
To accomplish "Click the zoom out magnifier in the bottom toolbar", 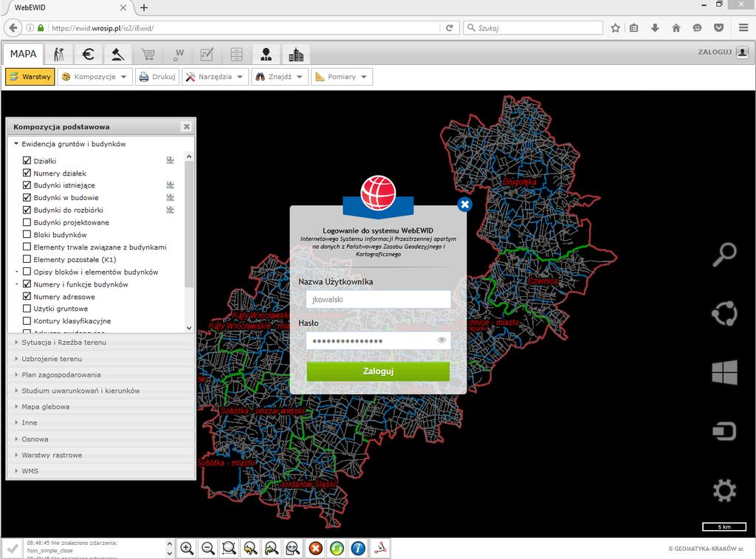I will pyautogui.click(x=207, y=549).
